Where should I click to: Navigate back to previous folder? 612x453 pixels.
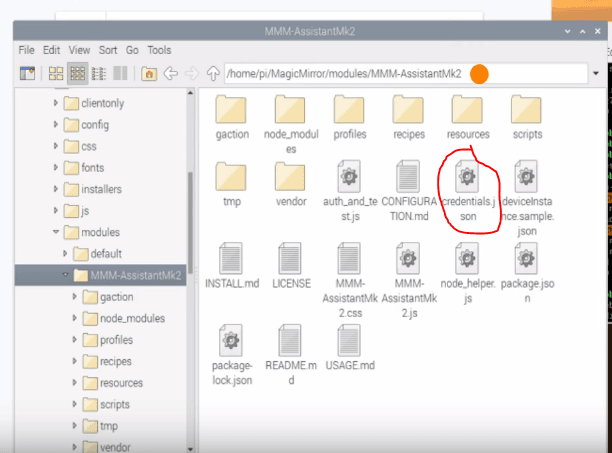pyautogui.click(x=170, y=73)
